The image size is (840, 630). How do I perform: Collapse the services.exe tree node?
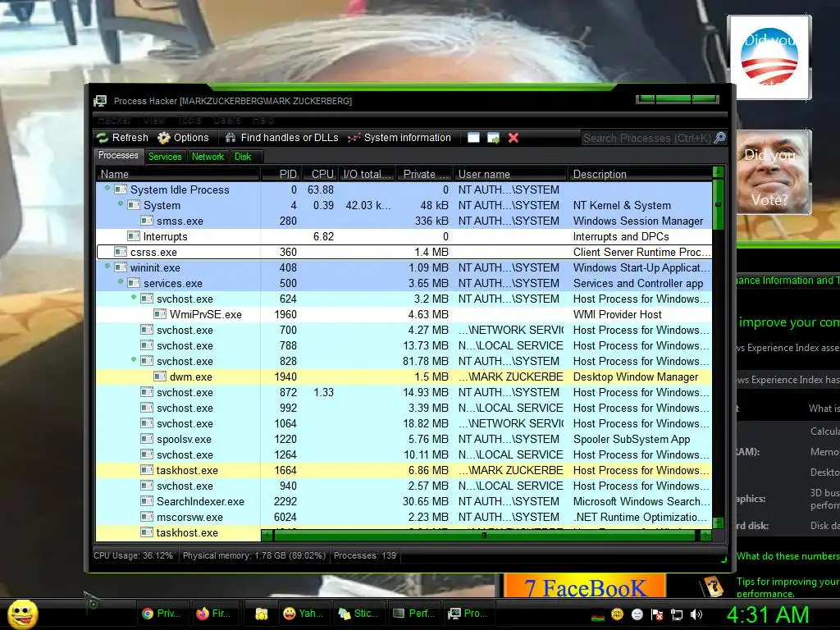pos(121,281)
